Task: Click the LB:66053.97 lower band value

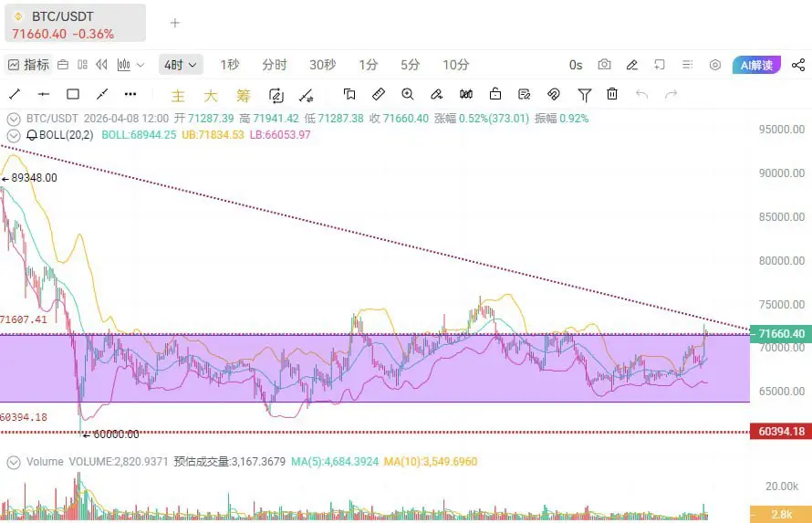Action: click(280, 135)
